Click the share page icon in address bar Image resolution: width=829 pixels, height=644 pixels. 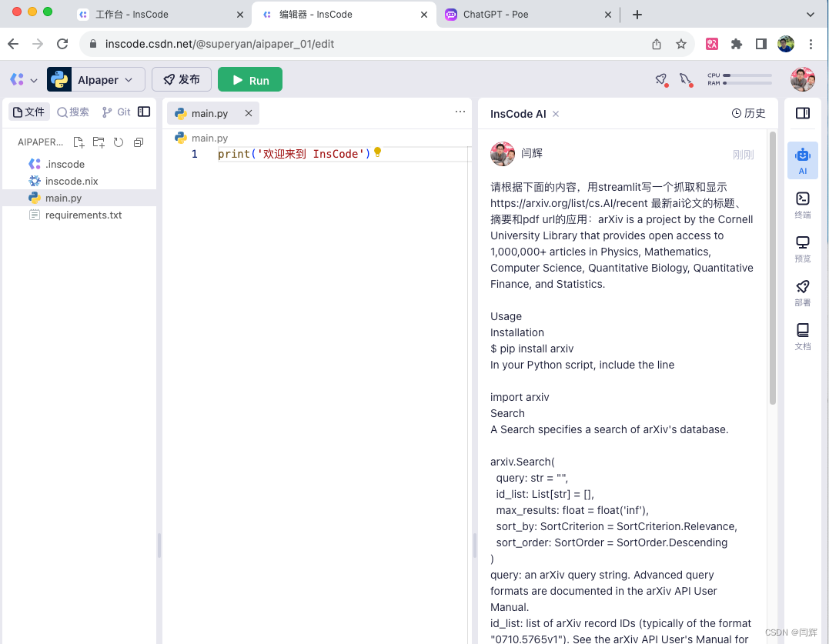point(656,44)
